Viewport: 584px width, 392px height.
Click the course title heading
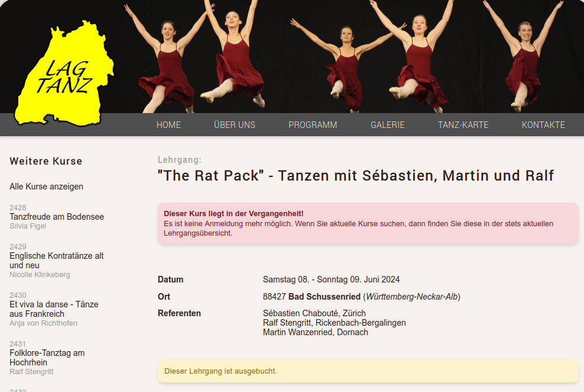click(356, 175)
